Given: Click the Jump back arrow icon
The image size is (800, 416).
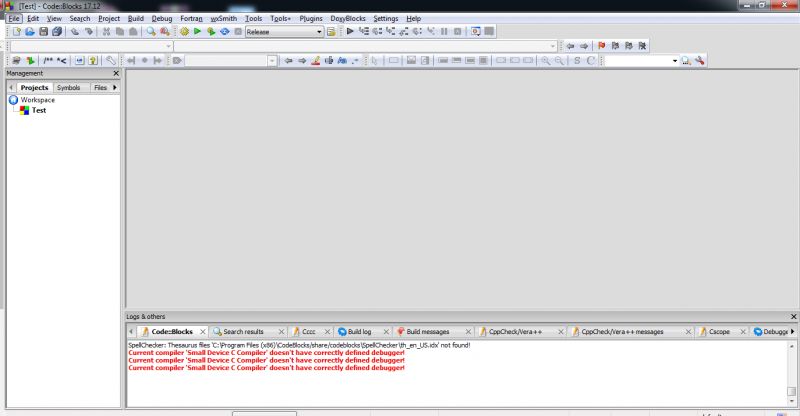Looking at the screenshot, I should [570, 46].
